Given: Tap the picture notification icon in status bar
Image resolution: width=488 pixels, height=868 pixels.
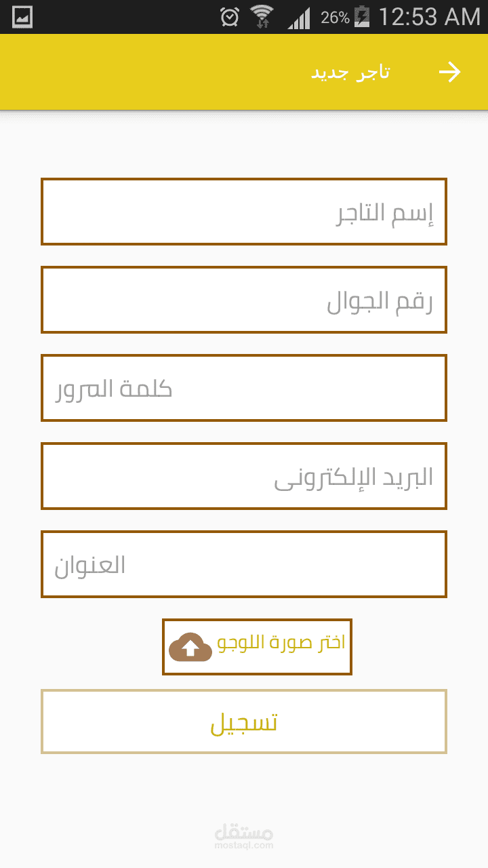Looking at the screenshot, I should (22, 17).
